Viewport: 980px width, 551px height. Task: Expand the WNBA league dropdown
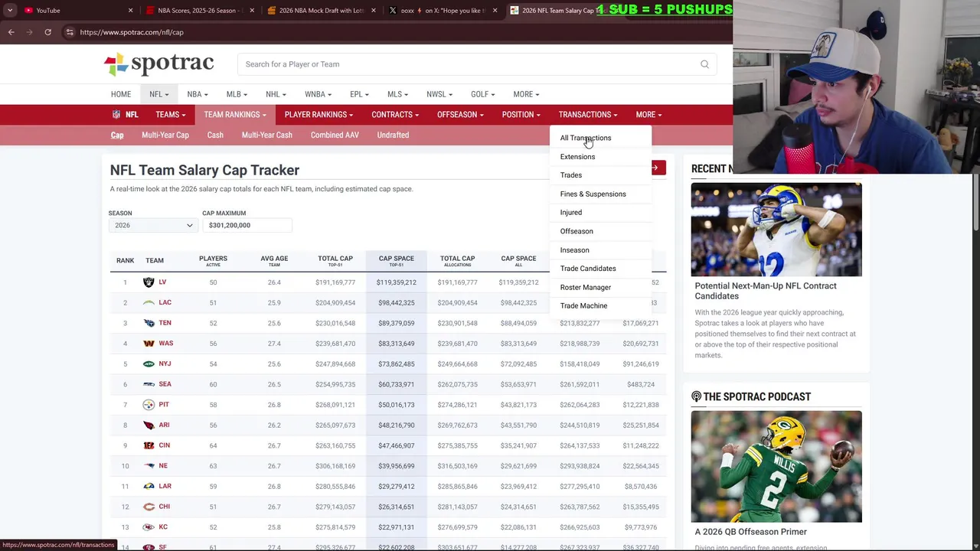318,94
